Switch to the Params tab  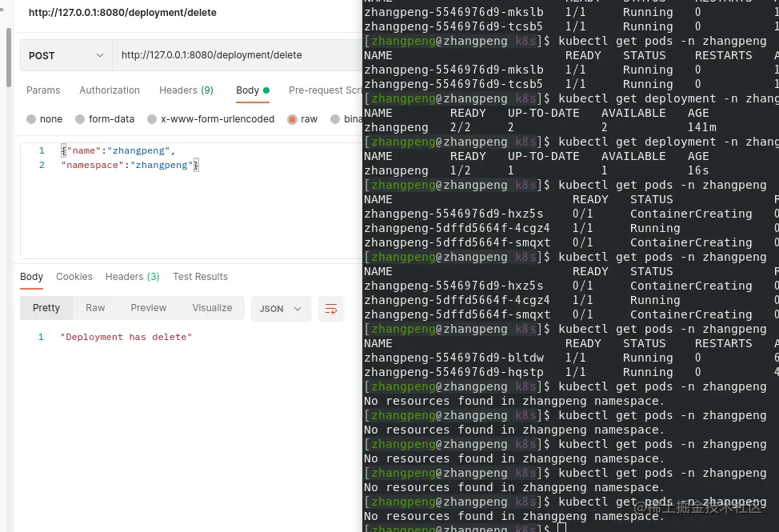(x=43, y=90)
